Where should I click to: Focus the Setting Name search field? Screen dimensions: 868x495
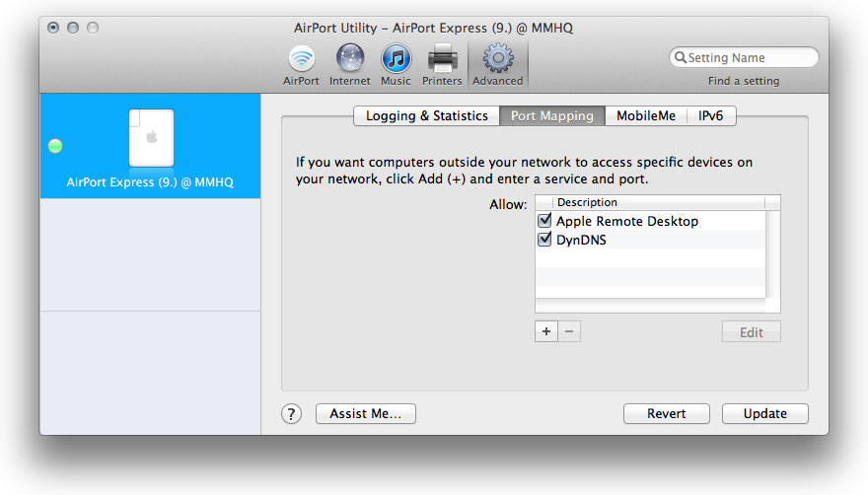pos(744,57)
